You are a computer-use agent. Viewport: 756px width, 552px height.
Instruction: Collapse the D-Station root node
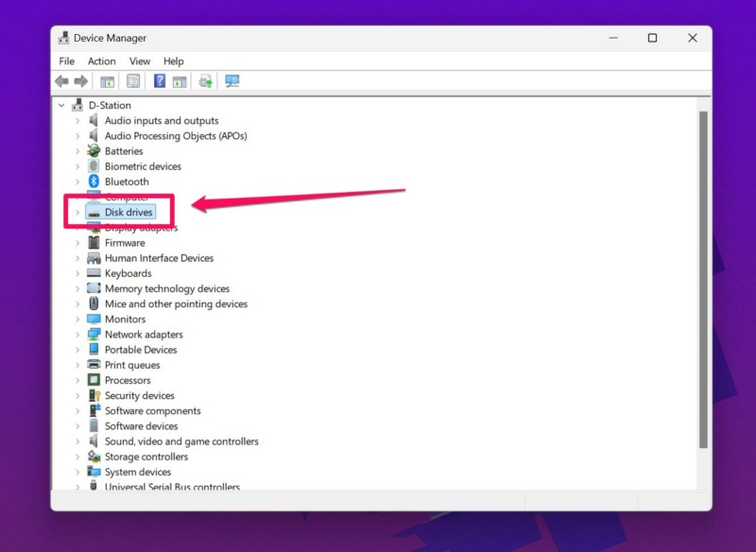coord(61,106)
